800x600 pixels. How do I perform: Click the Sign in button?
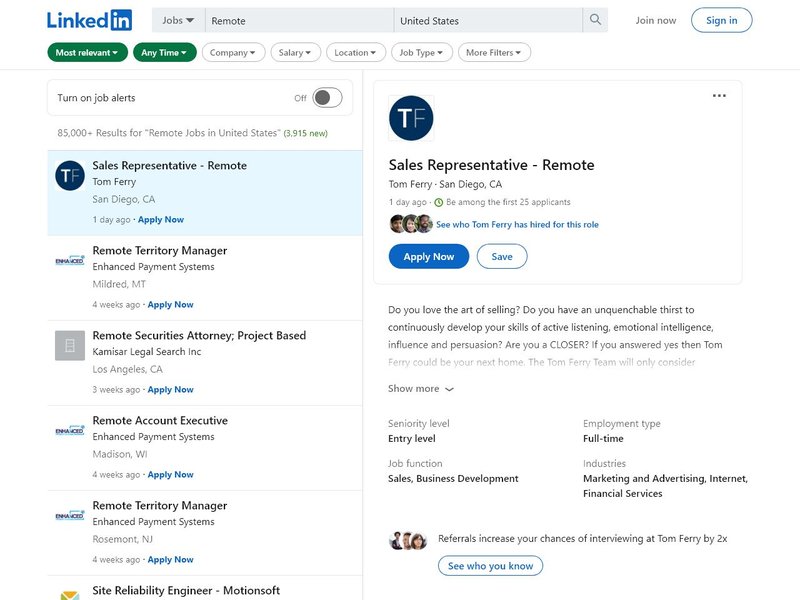tap(721, 20)
